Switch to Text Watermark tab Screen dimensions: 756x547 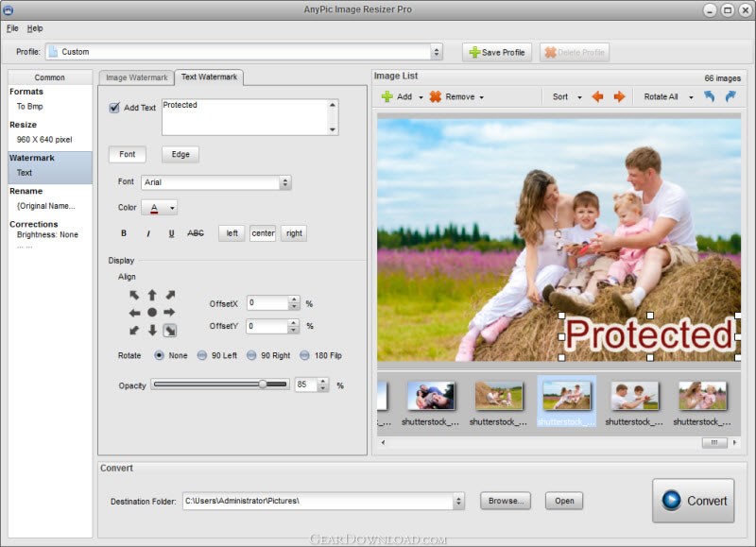tap(209, 77)
